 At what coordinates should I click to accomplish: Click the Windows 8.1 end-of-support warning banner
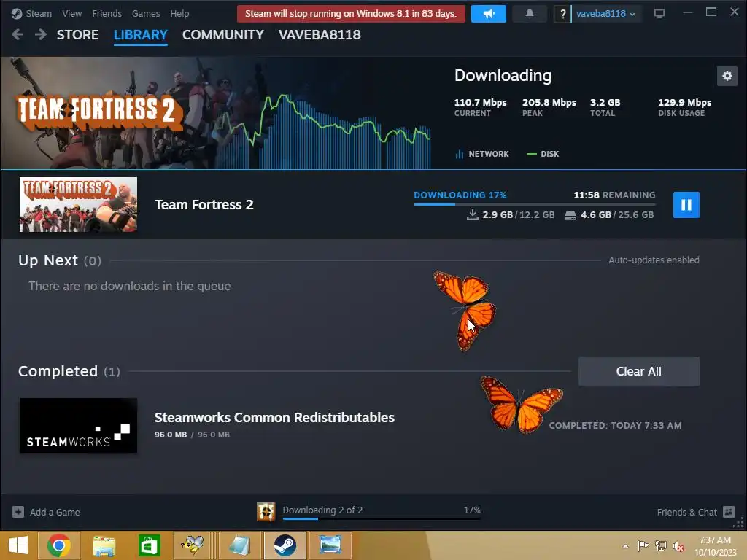[x=351, y=14]
